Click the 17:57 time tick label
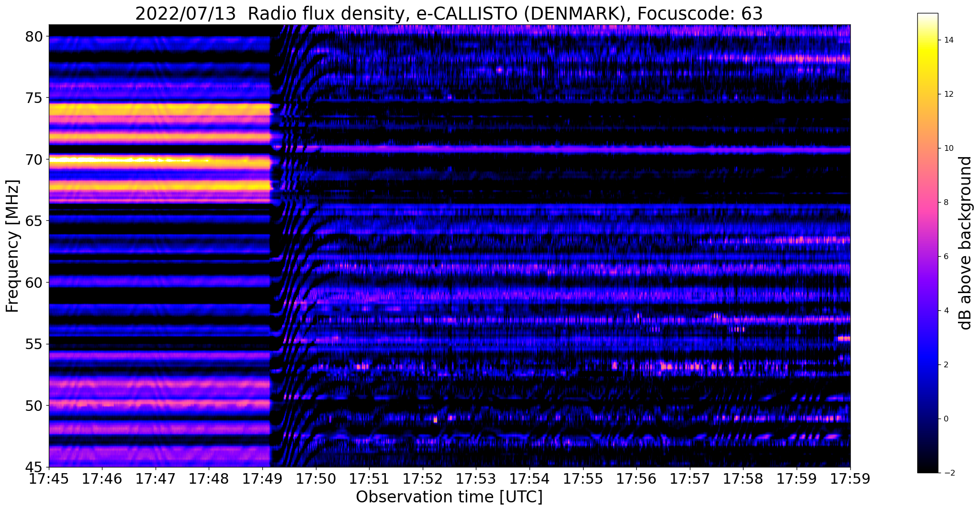The height and width of the screenshot is (511, 980). click(x=690, y=479)
